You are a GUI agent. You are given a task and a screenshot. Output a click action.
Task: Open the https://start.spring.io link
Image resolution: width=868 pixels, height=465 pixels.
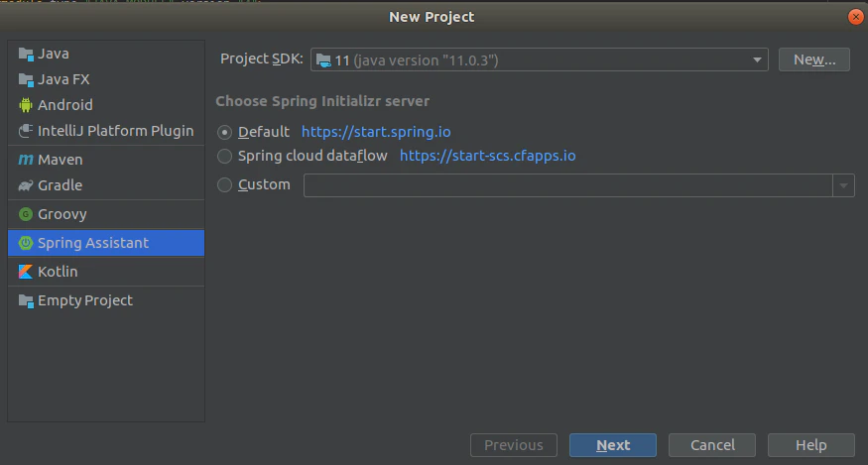click(x=376, y=132)
